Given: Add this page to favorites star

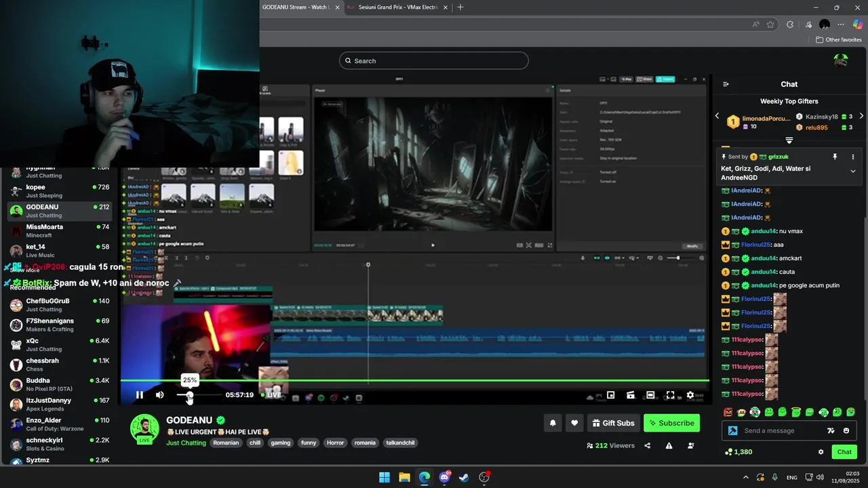Looking at the screenshot, I should click(x=770, y=24).
